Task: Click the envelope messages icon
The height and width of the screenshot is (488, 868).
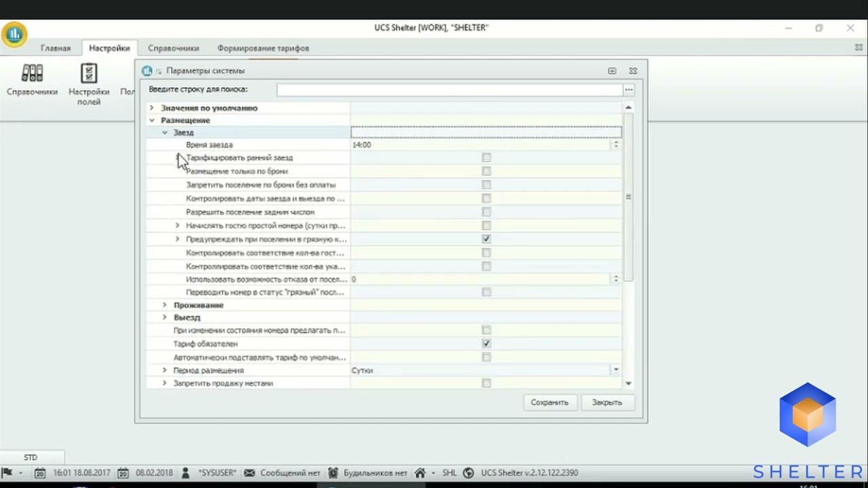Action: [250, 472]
